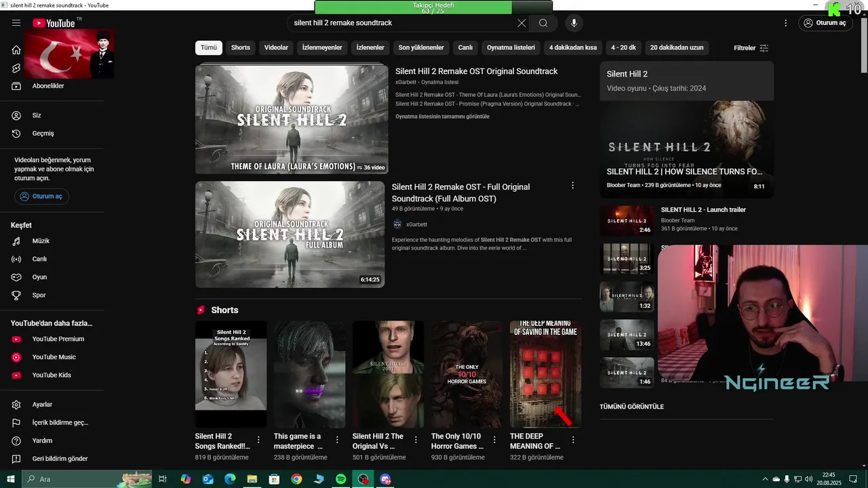Open YouTube Premium link
This screenshot has width=868, height=488.
coord(58,339)
